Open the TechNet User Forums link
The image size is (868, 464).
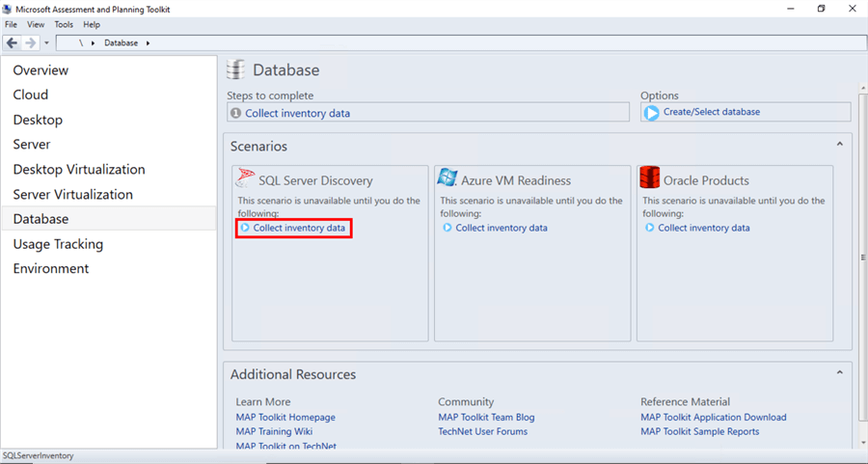[x=483, y=431]
